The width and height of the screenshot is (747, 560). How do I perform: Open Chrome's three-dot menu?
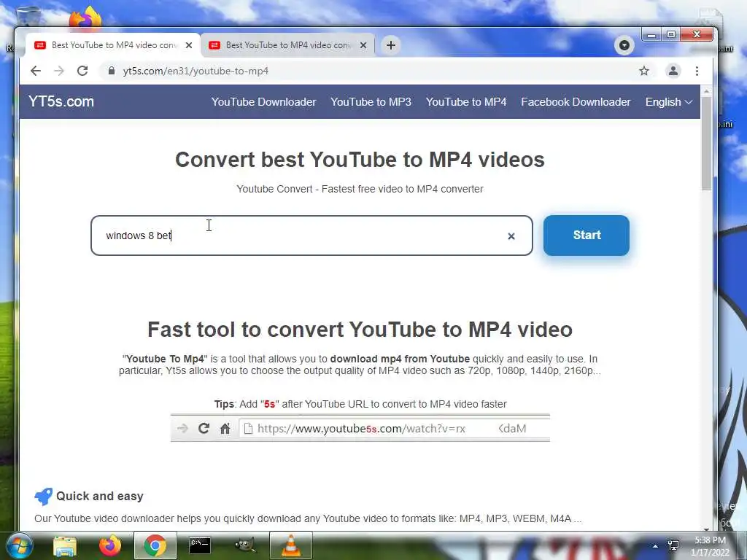[x=697, y=71]
